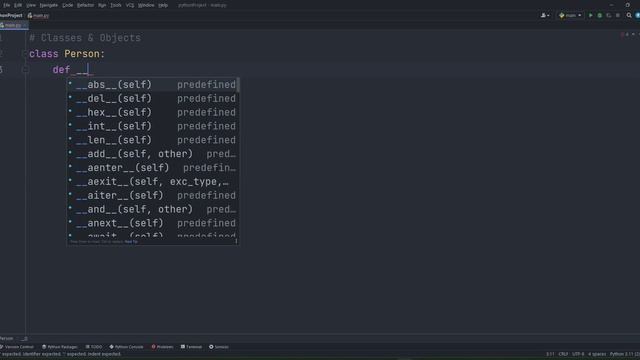Image resolution: width=640 pixels, height=360 pixels.
Task: Click the completion popup scrollbar
Action: (238, 85)
